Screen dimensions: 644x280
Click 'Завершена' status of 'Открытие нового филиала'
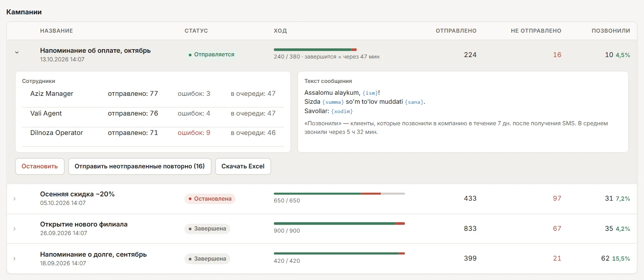(x=207, y=229)
